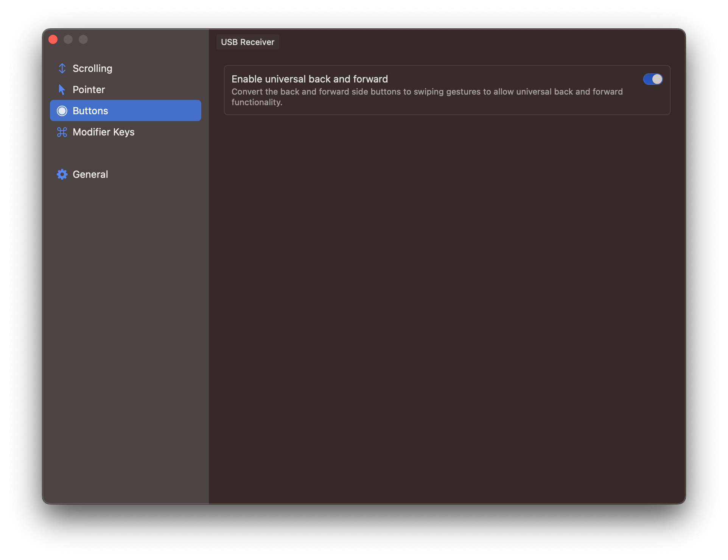
Task: Open General settings
Action: (90, 174)
